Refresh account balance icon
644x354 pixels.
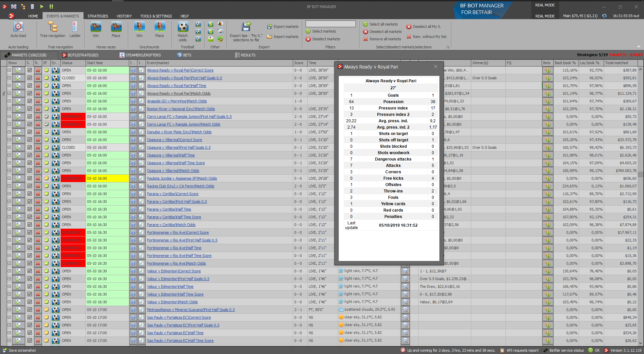(604, 16)
